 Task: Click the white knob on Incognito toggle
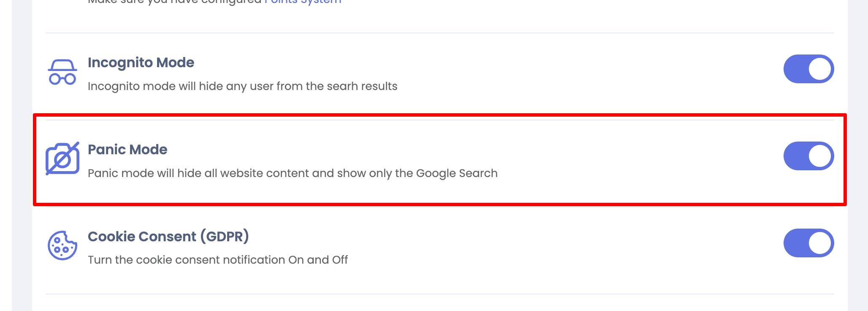[x=820, y=69]
